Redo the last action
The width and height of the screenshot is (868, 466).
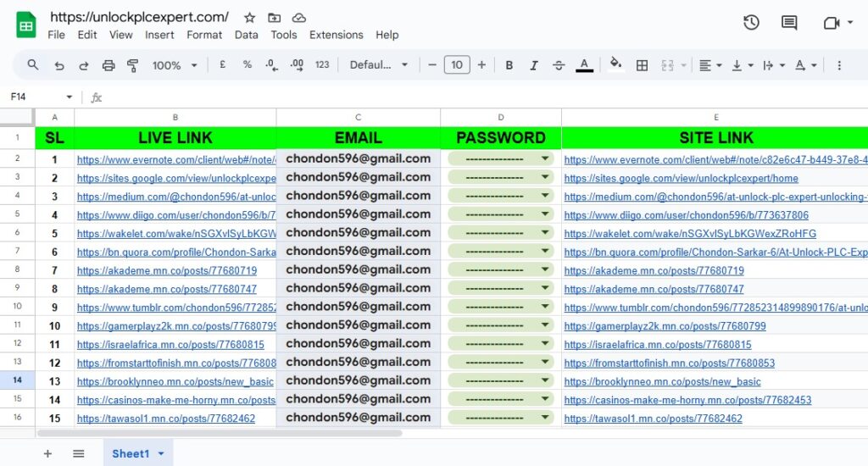(84, 65)
